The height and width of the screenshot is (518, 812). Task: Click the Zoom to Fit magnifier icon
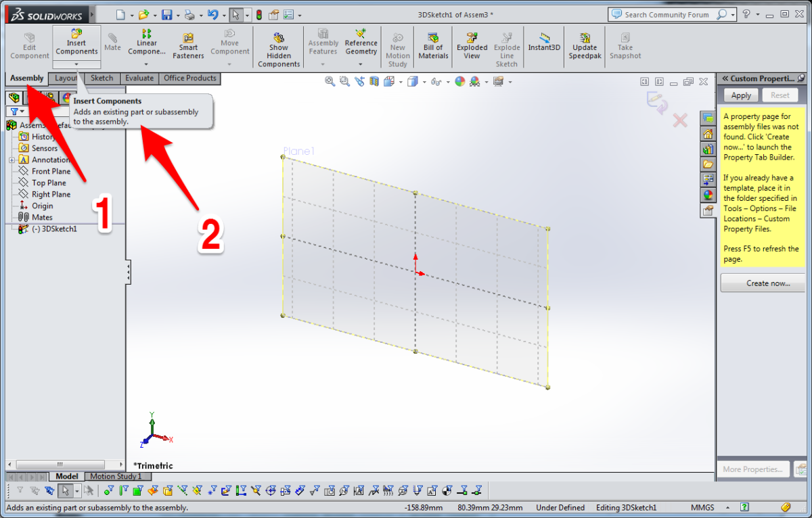tap(330, 82)
